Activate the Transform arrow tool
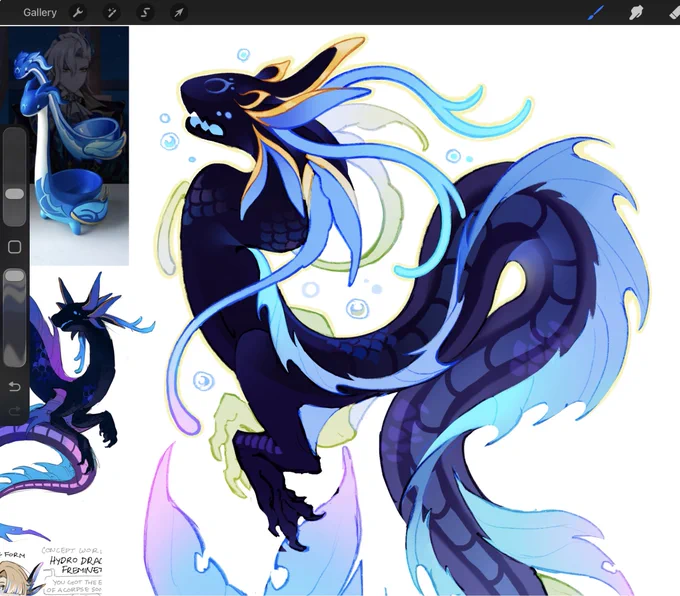 pyautogui.click(x=179, y=13)
